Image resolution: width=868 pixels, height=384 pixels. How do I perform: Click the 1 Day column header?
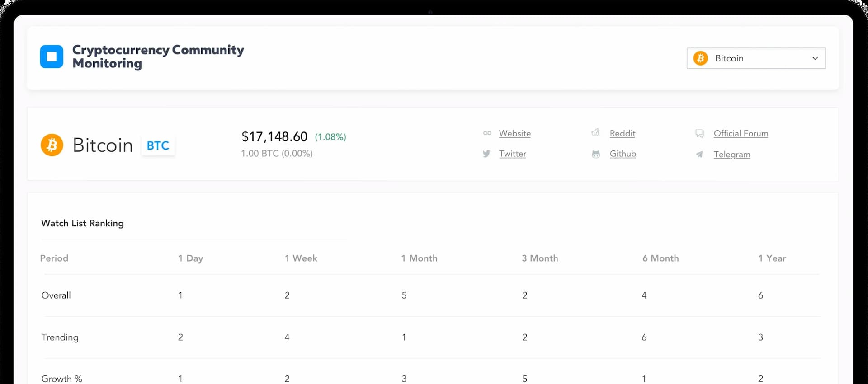pos(190,258)
